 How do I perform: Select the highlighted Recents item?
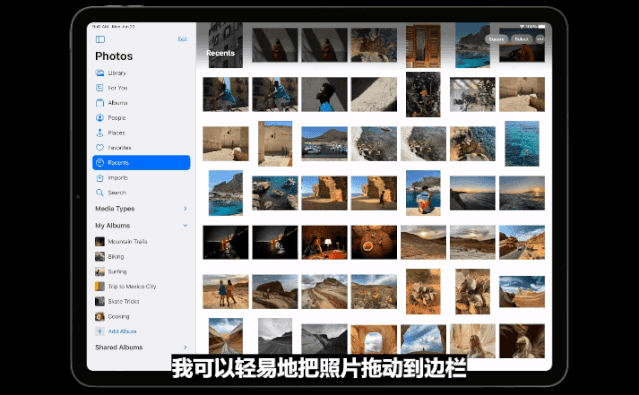pos(141,163)
